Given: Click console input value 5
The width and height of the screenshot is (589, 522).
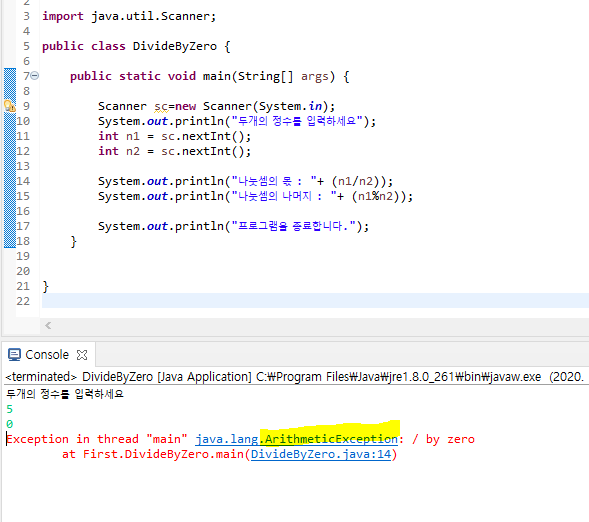Looking at the screenshot, I should pyautogui.click(x=9, y=409).
